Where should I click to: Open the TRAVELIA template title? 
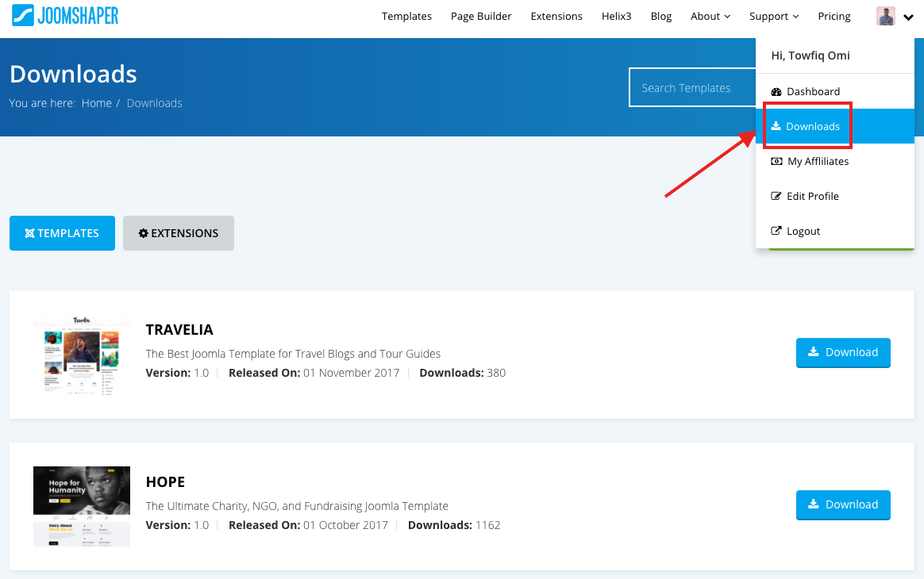pyautogui.click(x=179, y=330)
